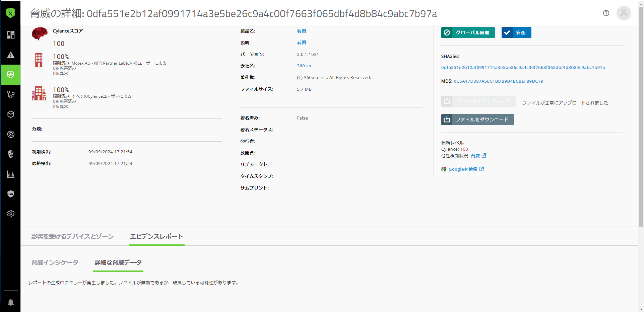Click the vertical page scrollbar

(641, 134)
